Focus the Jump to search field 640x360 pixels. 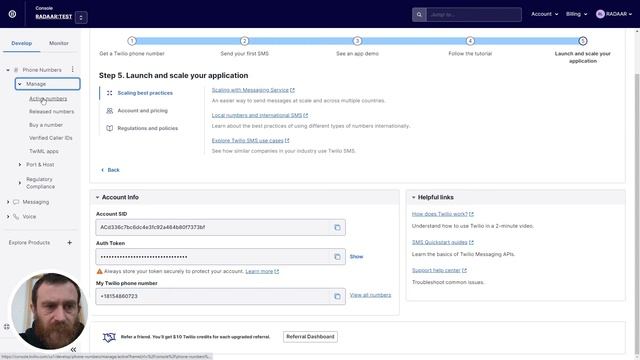[473, 15]
